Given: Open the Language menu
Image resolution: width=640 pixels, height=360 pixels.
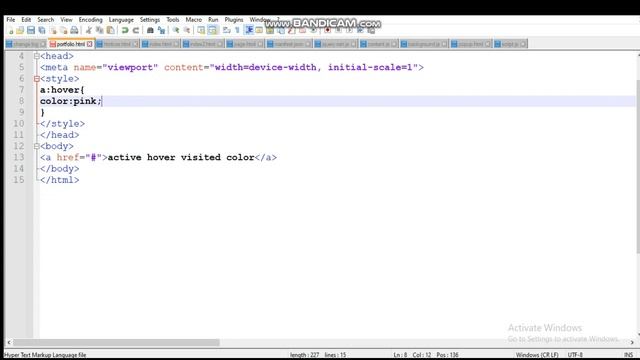Looking at the screenshot, I should tap(121, 20).
